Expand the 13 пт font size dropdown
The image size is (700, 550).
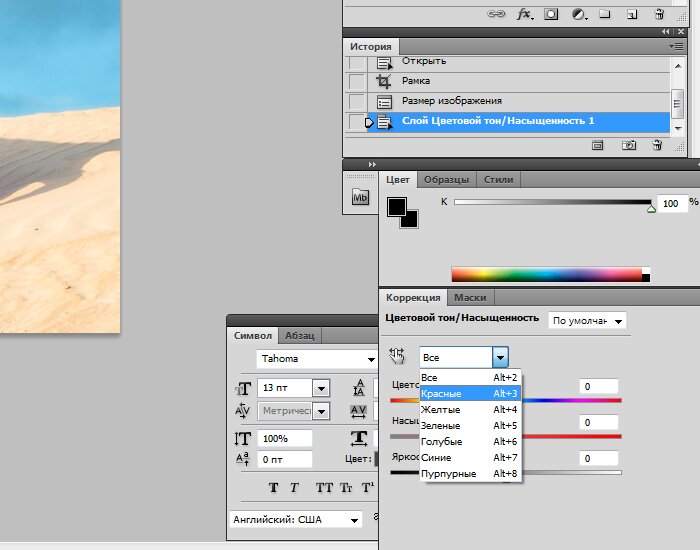321,388
